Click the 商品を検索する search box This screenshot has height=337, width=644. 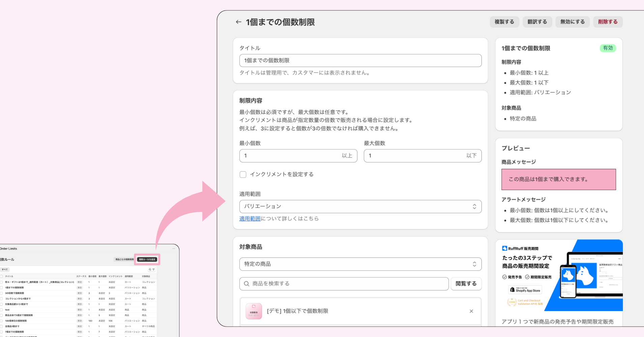click(344, 284)
